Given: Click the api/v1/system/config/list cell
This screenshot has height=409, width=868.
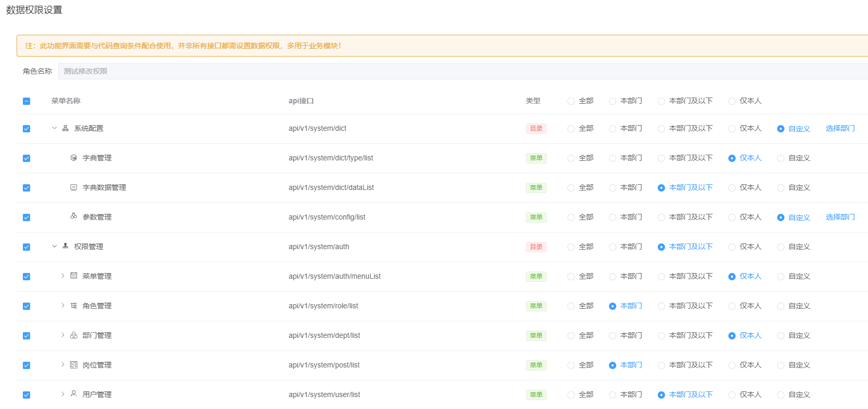Looking at the screenshot, I should [x=327, y=217].
